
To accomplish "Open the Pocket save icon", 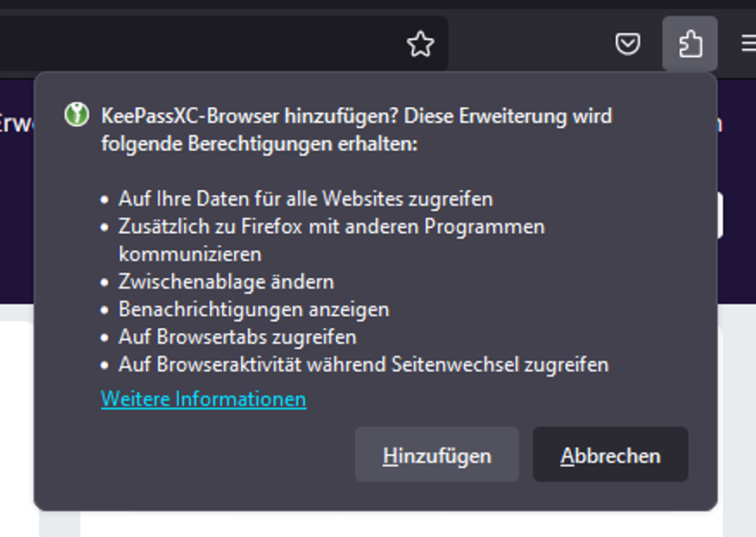I will tap(628, 44).
